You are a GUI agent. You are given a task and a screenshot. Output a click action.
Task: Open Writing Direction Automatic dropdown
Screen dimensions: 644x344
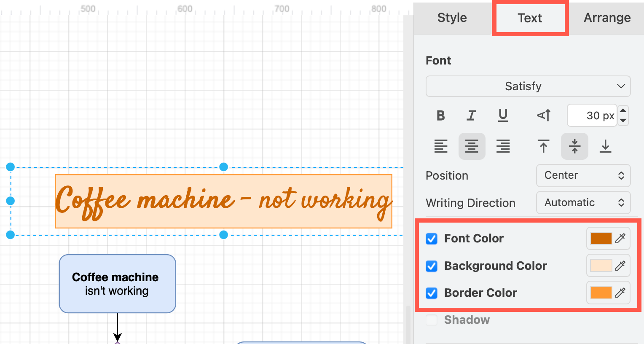[x=583, y=203]
